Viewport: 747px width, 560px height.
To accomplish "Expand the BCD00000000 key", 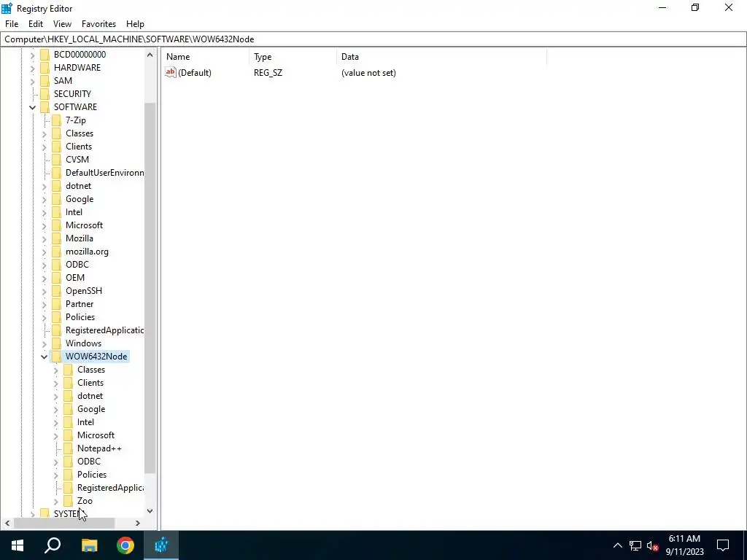I will (x=32, y=55).
